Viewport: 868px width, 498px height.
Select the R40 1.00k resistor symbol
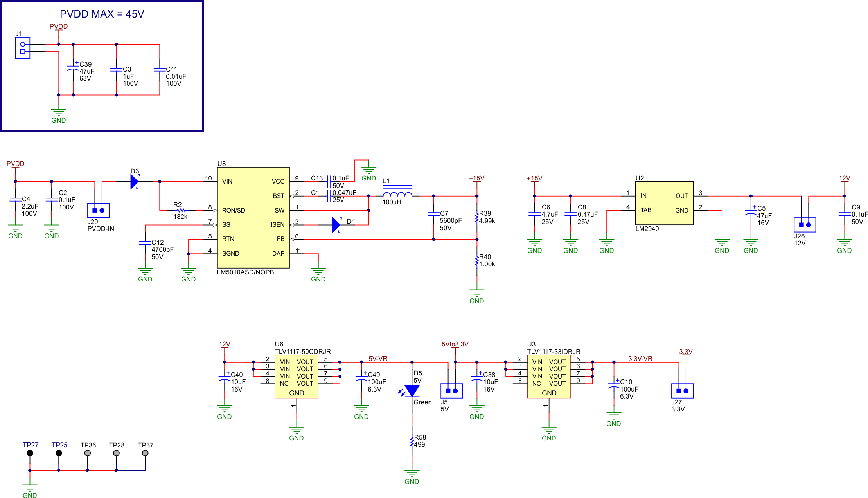click(477, 261)
